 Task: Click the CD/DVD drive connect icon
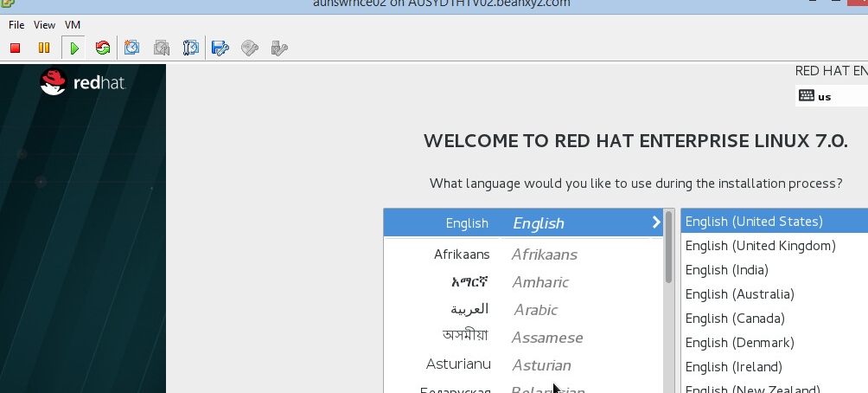point(250,48)
